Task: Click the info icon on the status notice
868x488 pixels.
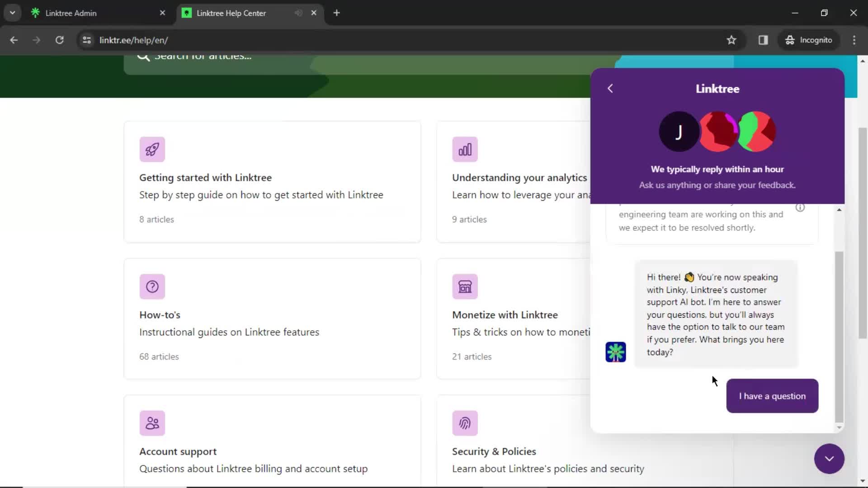Action: (x=800, y=207)
